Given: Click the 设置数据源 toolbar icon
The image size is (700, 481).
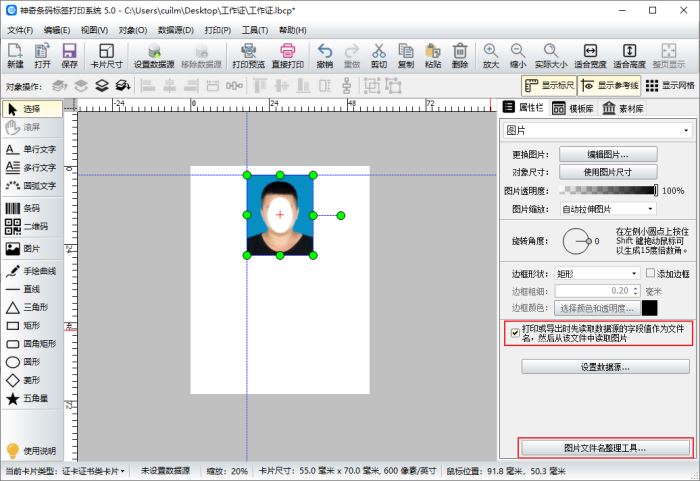Looking at the screenshot, I should point(154,54).
